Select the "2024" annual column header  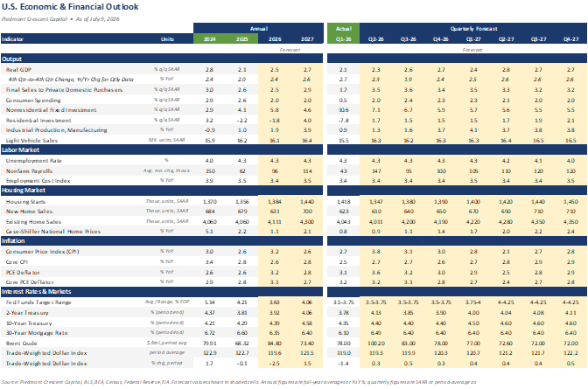coord(210,39)
